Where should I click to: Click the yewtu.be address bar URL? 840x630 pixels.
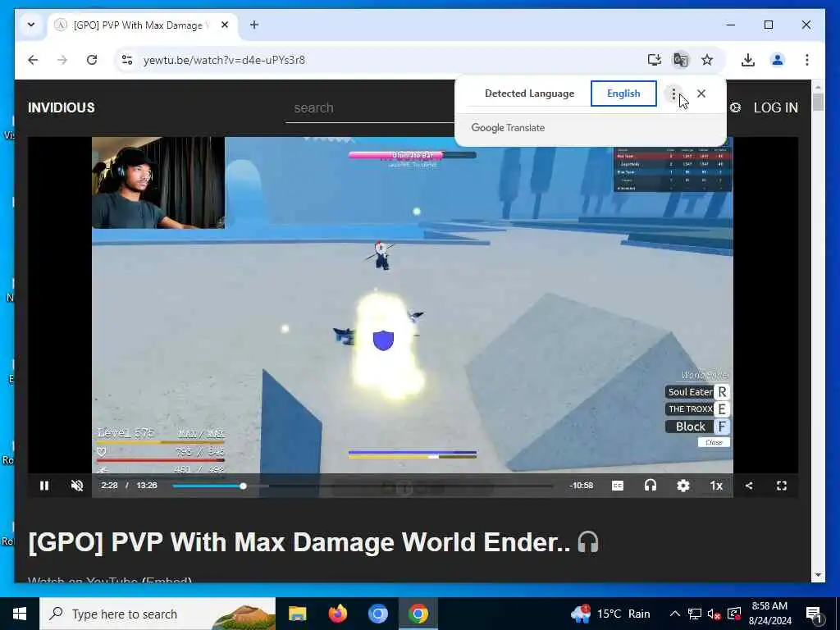(x=224, y=60)
